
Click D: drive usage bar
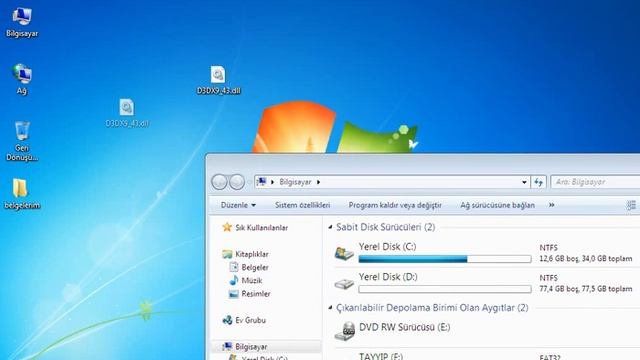tap(445, 289)
